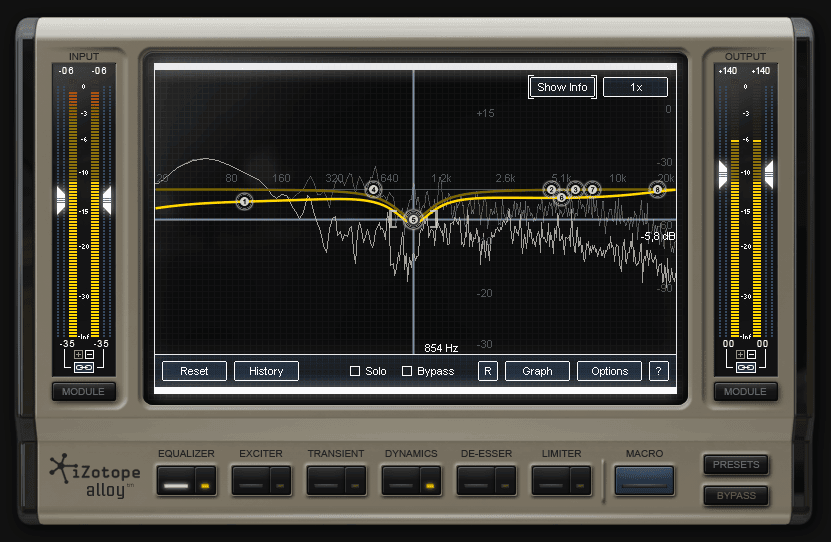Click the Show Info button

click(x=562, y=87)
